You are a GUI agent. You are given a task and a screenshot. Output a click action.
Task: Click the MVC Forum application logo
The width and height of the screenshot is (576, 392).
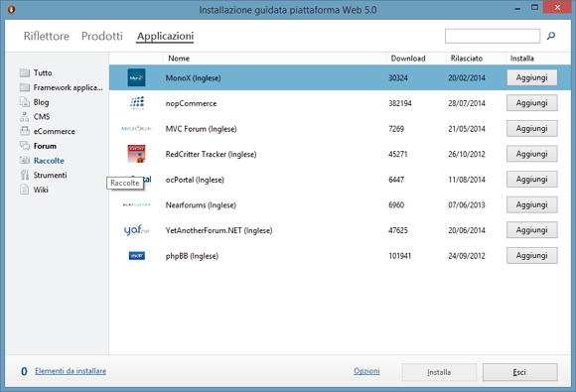click(x=136, y=129)
